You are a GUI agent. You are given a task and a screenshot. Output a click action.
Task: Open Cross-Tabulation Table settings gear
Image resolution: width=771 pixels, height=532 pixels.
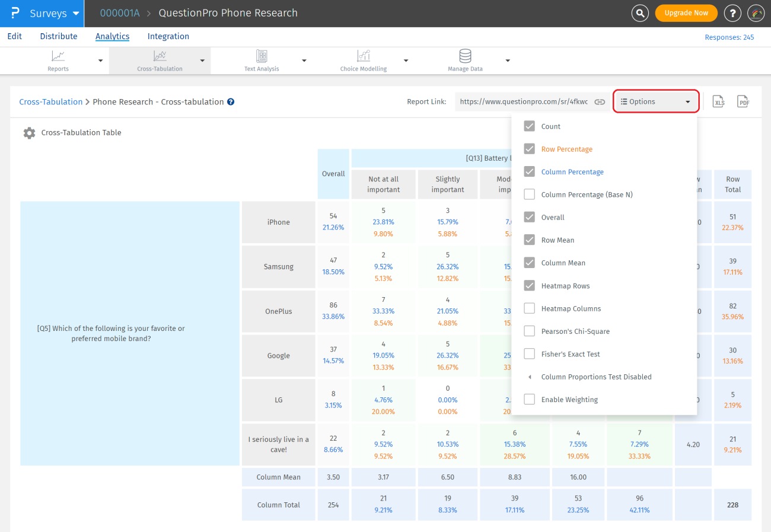coord(29,133)
